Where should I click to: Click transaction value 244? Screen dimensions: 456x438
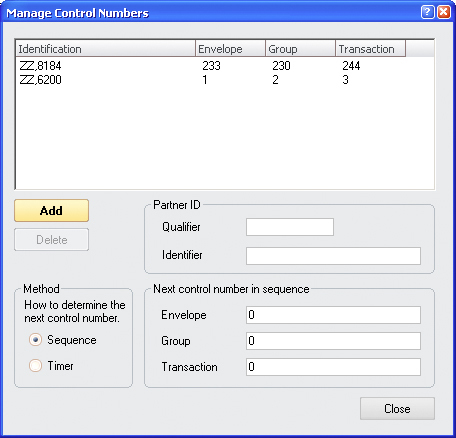[x=351, y=66]
